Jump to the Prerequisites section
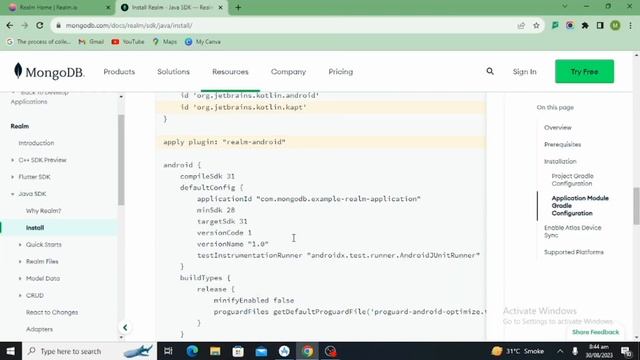 tap(562, 144)
